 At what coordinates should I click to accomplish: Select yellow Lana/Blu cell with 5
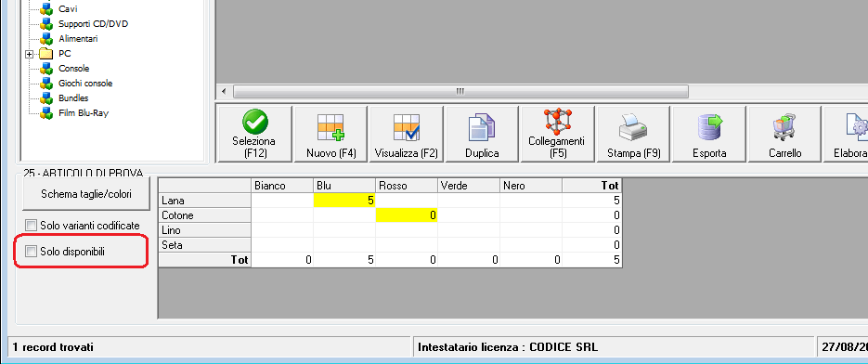coord(344,201)
